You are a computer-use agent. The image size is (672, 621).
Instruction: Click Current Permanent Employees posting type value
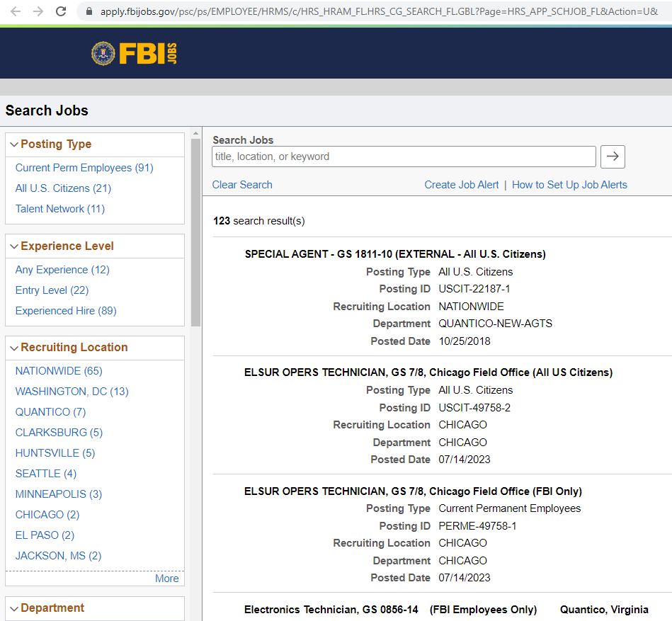[x=510, y=508]
